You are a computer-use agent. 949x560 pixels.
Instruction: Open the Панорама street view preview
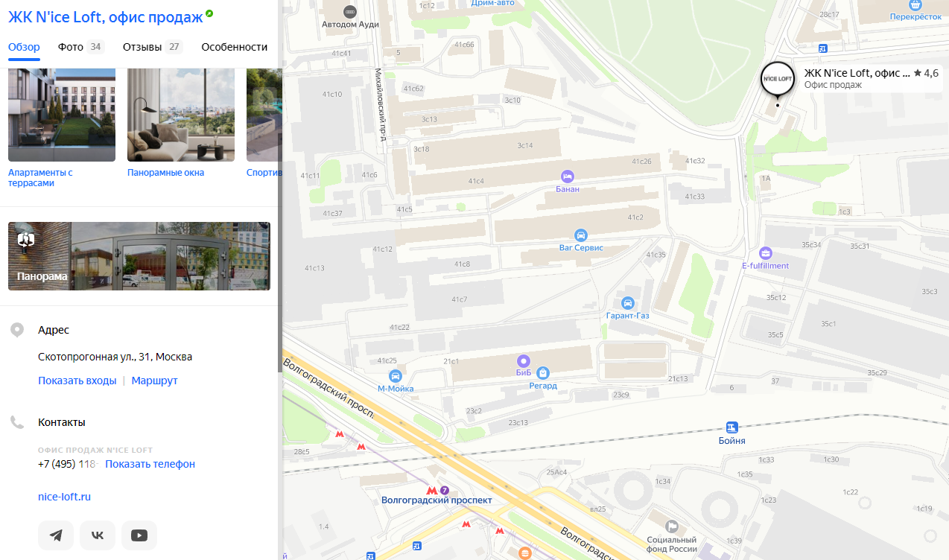(139, 256)
